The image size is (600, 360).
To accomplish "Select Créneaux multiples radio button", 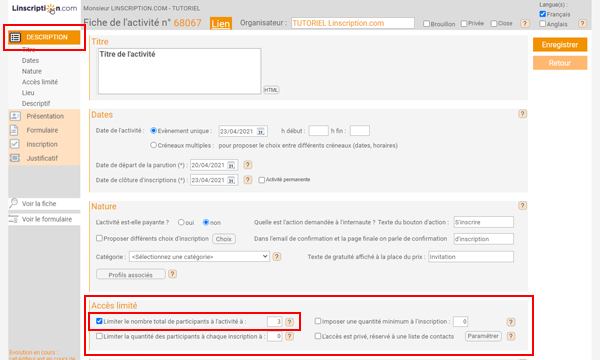I will (153, 145).
